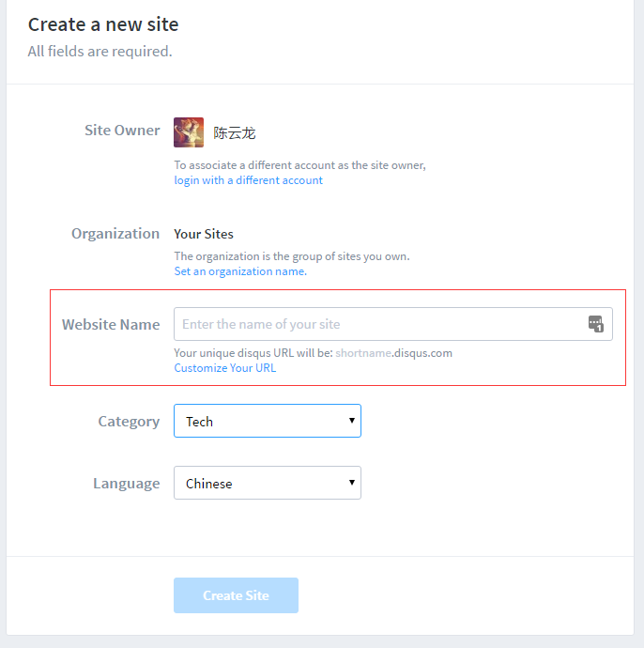
Task: Click the site owner name 陈云龙
Action: pyautogui.click(x=234, y=133)
